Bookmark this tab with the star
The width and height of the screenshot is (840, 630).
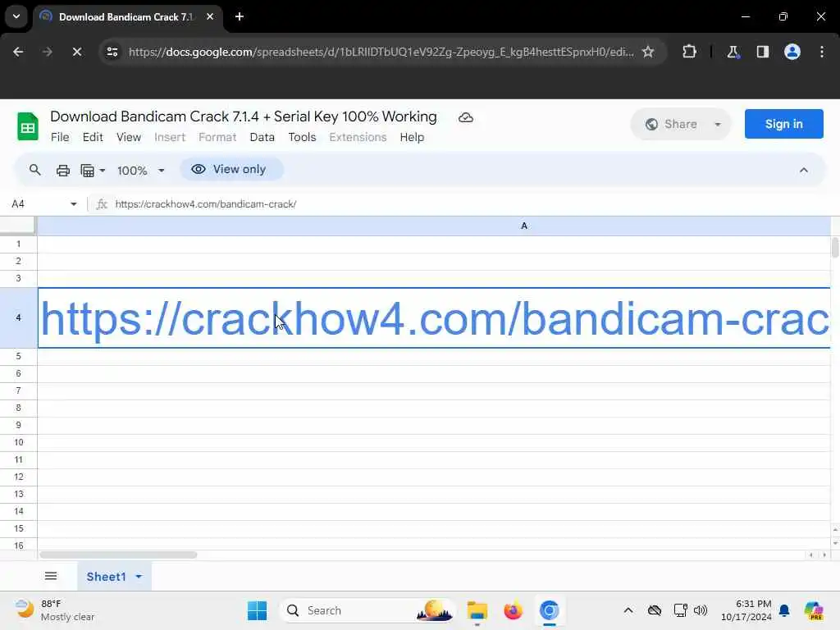pyautogui.click(x=648, y=52)
